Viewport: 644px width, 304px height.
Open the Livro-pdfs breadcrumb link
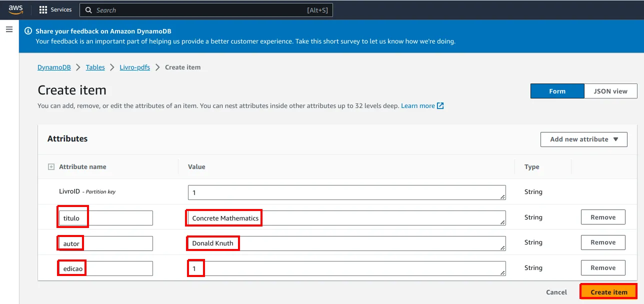click(135, 67)
